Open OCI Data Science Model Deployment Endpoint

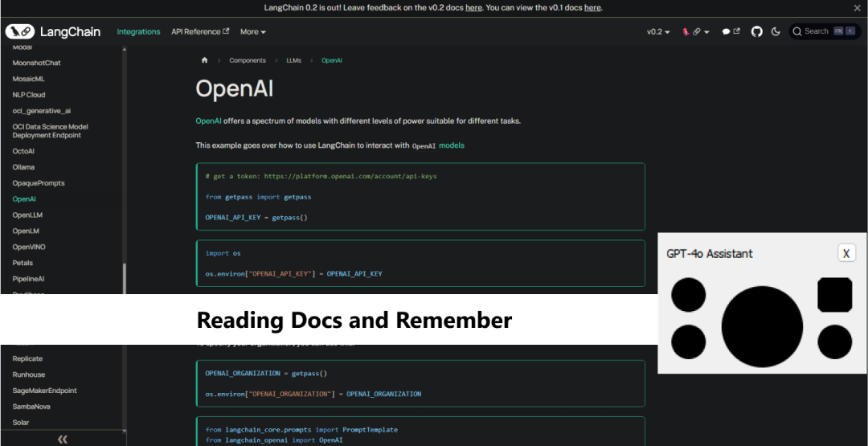tap(51, 131)
